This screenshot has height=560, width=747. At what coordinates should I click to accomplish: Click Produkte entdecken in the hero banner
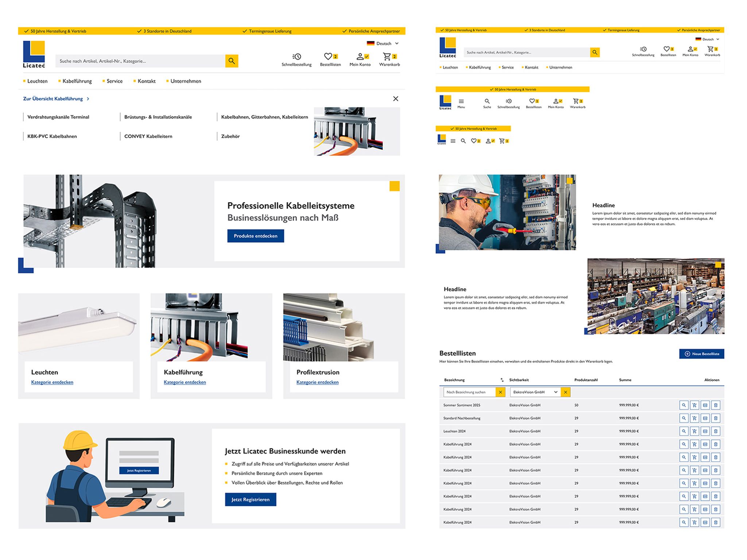[x=256, y=236]
